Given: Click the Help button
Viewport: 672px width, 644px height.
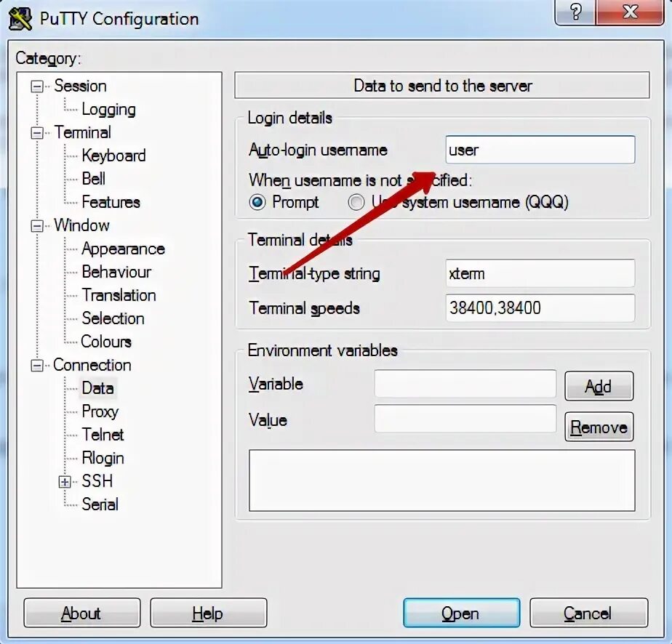Looking at the screenshot, I should [x=208, y=613].
